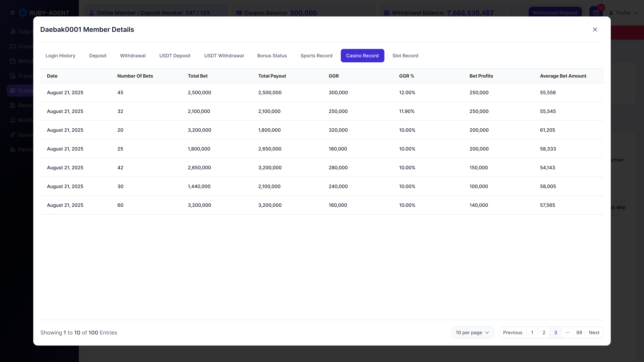Open the Permission sidebar icon
This screenshot has height=362, width=644.
[13, 150]
